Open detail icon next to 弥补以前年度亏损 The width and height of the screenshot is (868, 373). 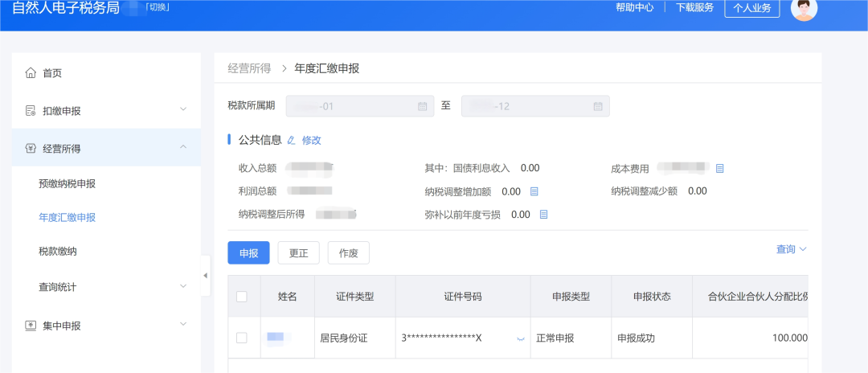543,215
